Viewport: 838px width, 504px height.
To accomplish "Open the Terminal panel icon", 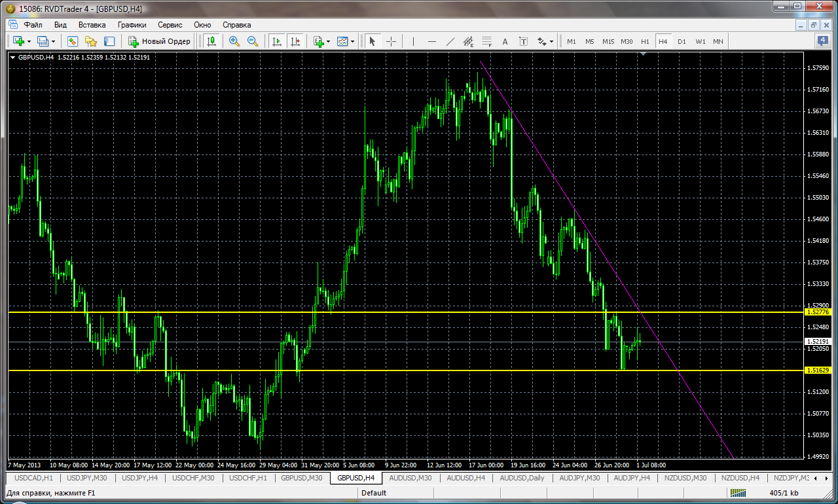I will click(x=109, y=41).
